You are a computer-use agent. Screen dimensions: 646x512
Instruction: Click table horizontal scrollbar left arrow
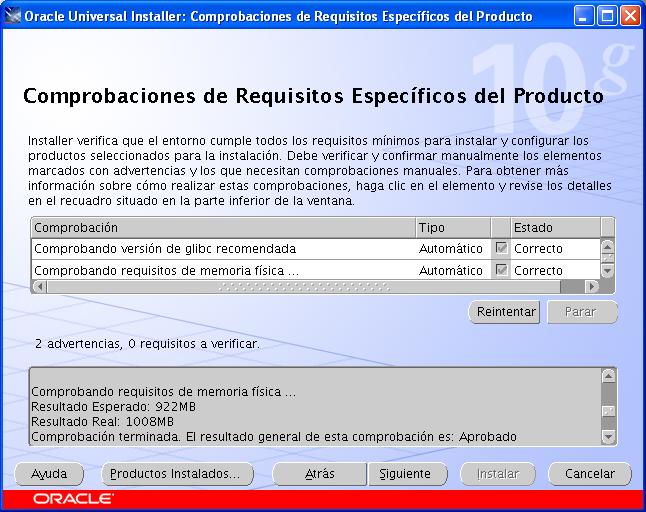pos(40,286)
